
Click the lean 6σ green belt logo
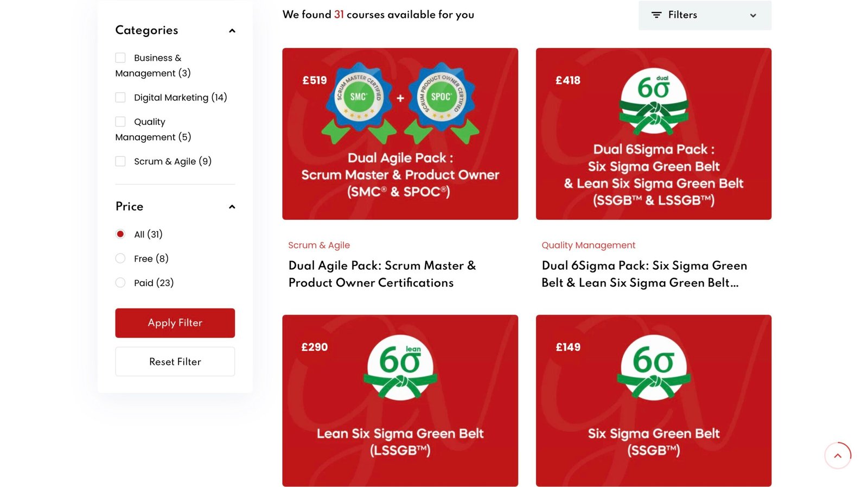400,368
